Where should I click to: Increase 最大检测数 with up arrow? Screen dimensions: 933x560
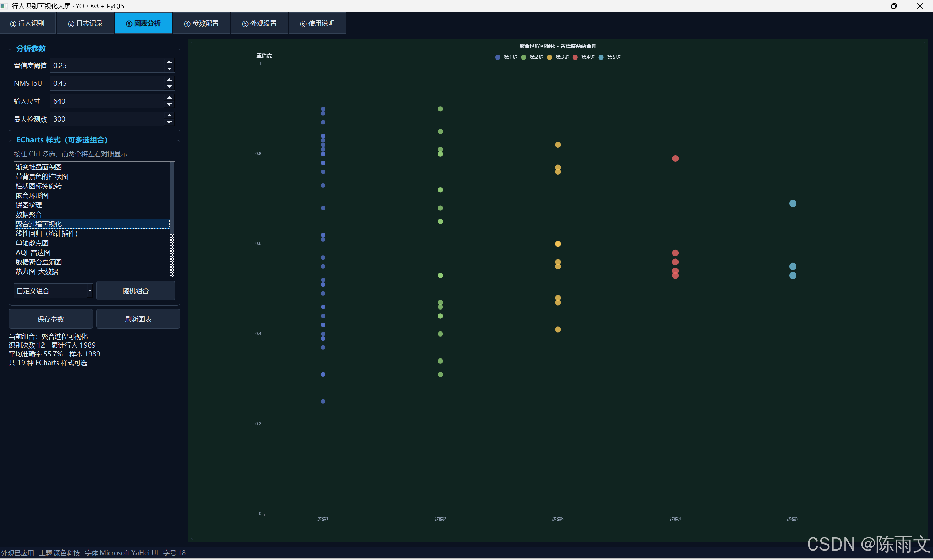[x=169, y=116]
